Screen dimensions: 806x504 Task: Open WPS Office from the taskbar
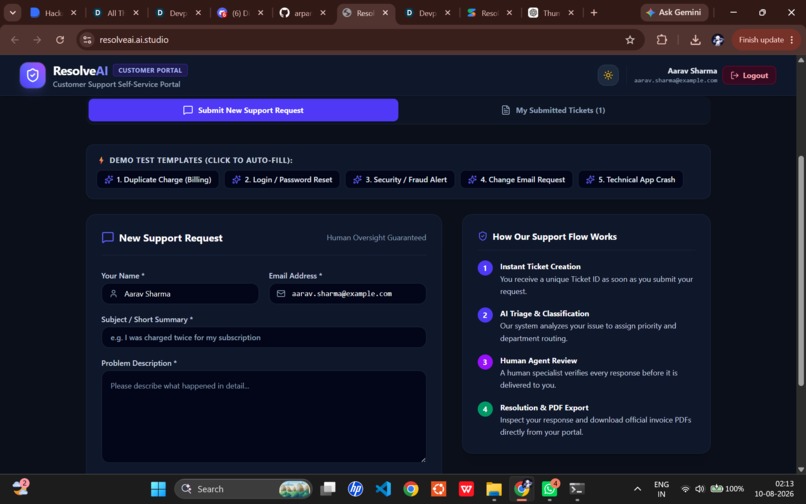pyautogui.click(x=466, y=489)
